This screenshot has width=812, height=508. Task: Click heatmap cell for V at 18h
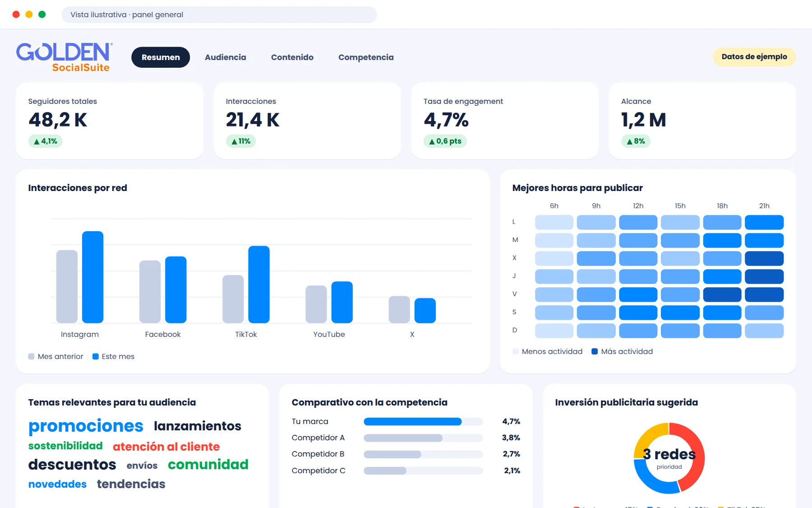tap(722, 294)
